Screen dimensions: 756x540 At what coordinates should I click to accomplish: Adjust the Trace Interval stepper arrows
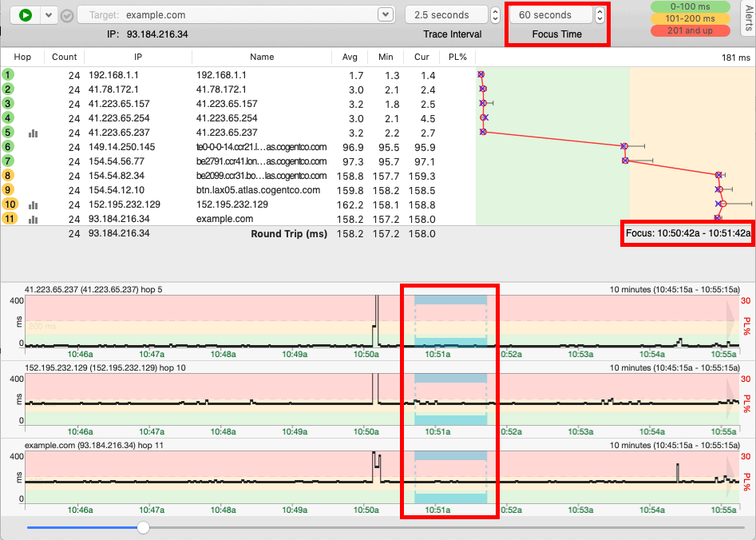[495, 15]
